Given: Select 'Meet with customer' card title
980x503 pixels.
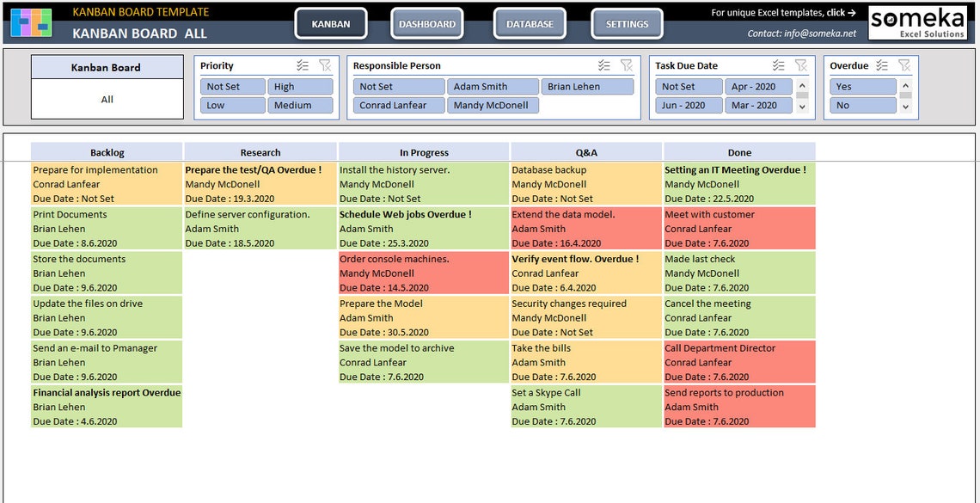Looking at the screenshot, I should (709, 214).
